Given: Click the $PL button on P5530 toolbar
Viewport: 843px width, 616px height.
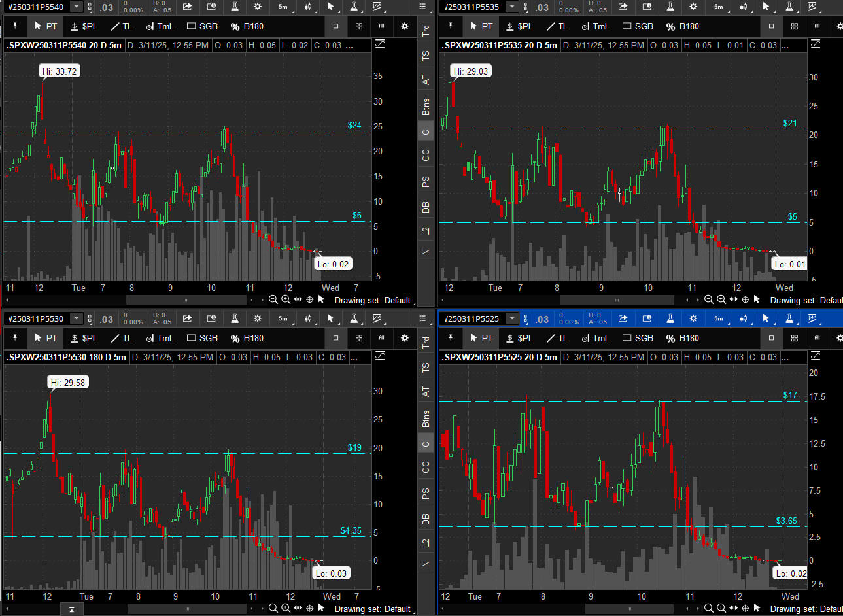Looking at the screenshot, I should (x=84, y=338).
